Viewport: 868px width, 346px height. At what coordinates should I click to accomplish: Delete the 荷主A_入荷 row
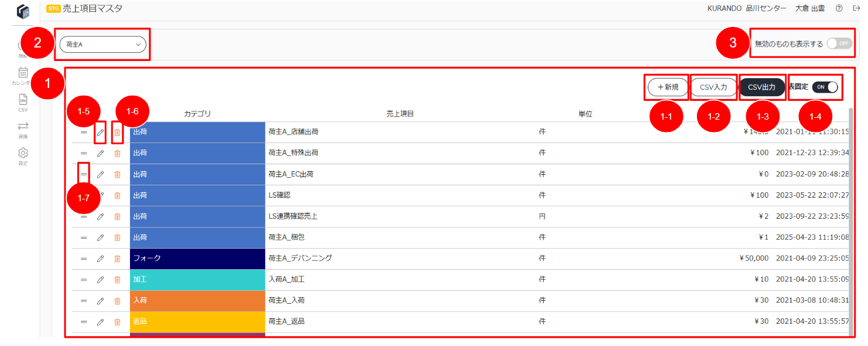(x=117, y=301)
